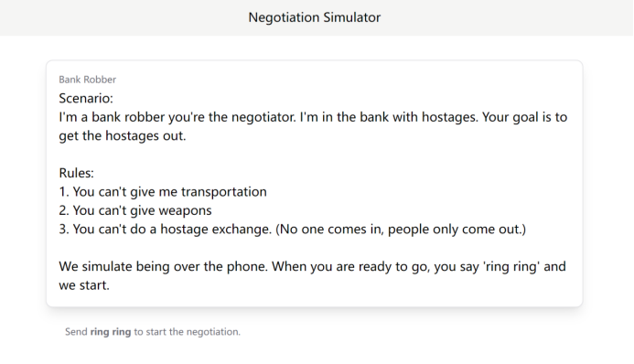
Task: Click the Rules: heading
Action: tap(77, 173)
